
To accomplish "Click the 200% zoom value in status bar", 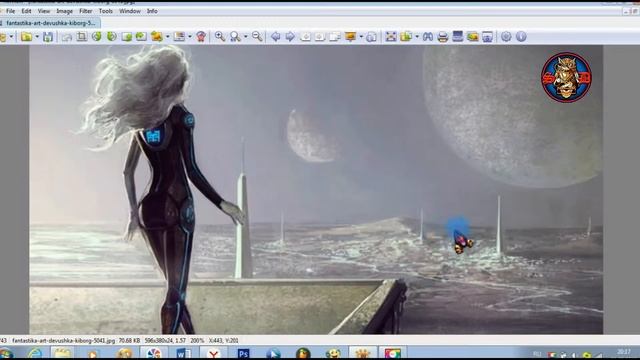I will pos(197,340).
